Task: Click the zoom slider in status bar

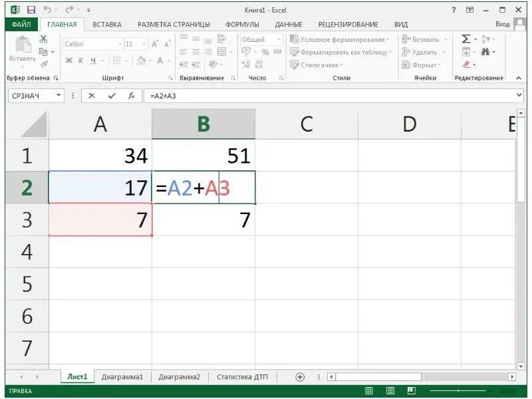Action: (x=458, y=391)
